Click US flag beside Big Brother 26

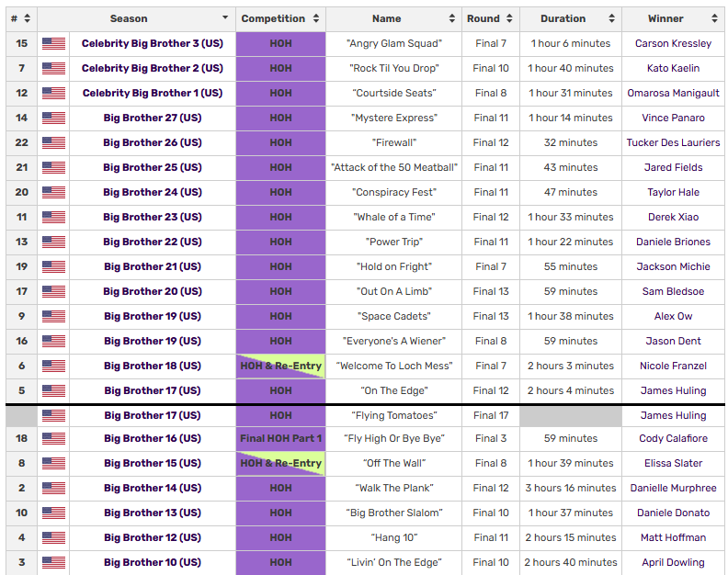point(53,143)
